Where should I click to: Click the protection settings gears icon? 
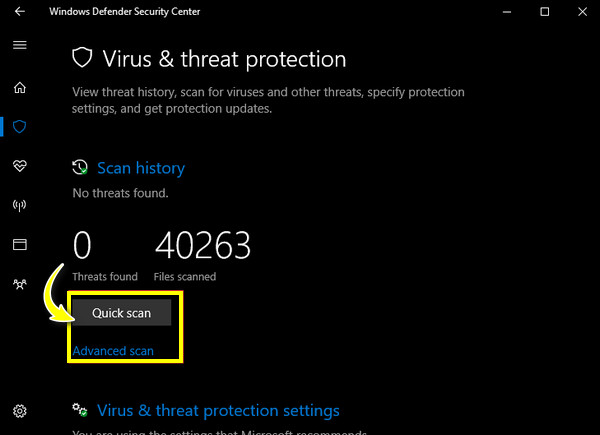point(80,410)
